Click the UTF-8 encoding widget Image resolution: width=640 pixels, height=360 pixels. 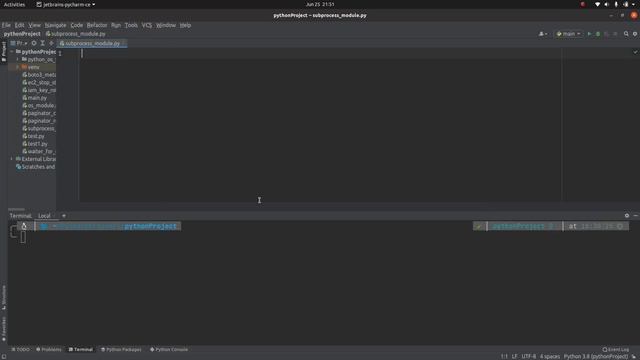[529, 357]
